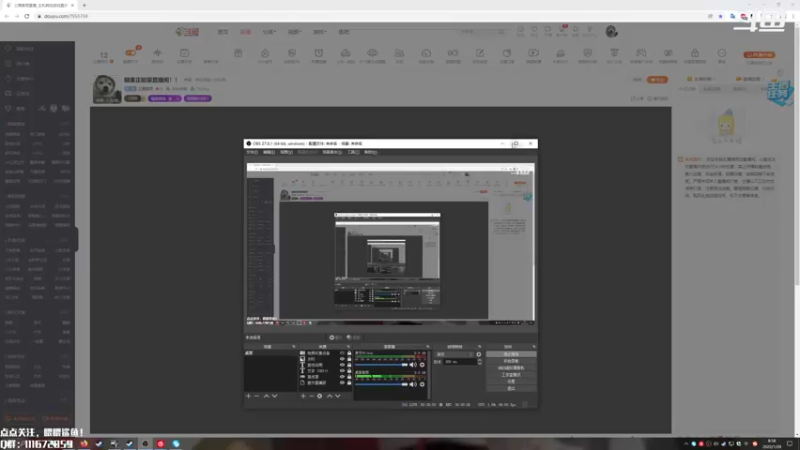Click the orange follow button beside streamer title
This screenshot has width=800, height=450.
(x=657, y=80)
